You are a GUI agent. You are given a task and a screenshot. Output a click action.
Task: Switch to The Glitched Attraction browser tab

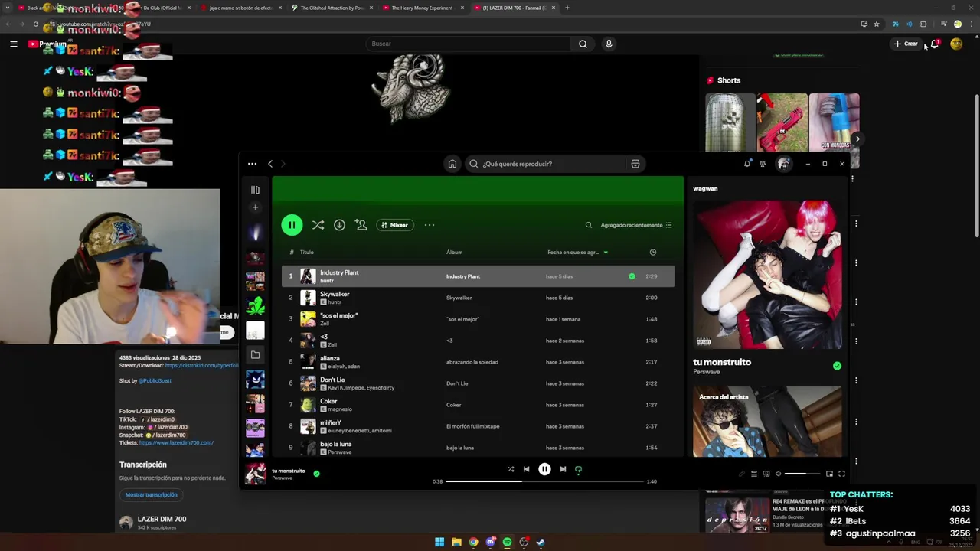(332, 8)
